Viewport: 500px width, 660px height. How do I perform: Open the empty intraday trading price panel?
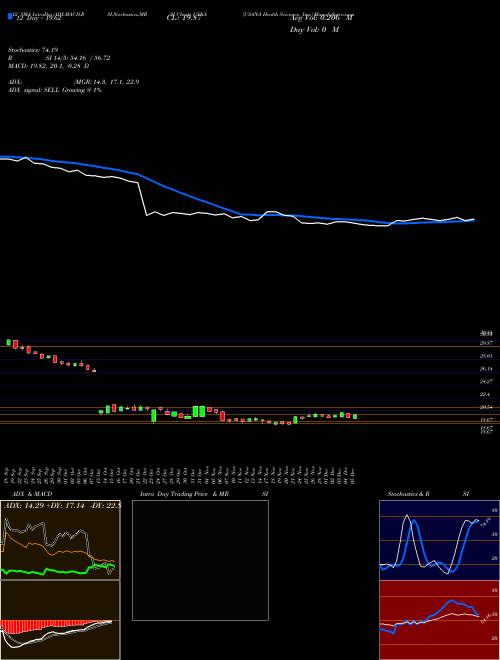(200, 560)
